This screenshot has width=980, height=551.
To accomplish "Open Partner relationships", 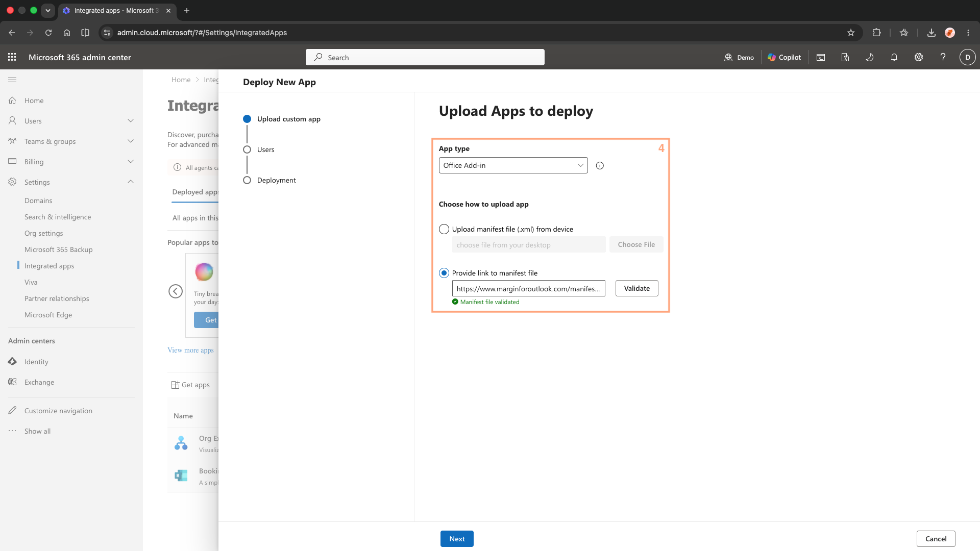I will 57,298.
